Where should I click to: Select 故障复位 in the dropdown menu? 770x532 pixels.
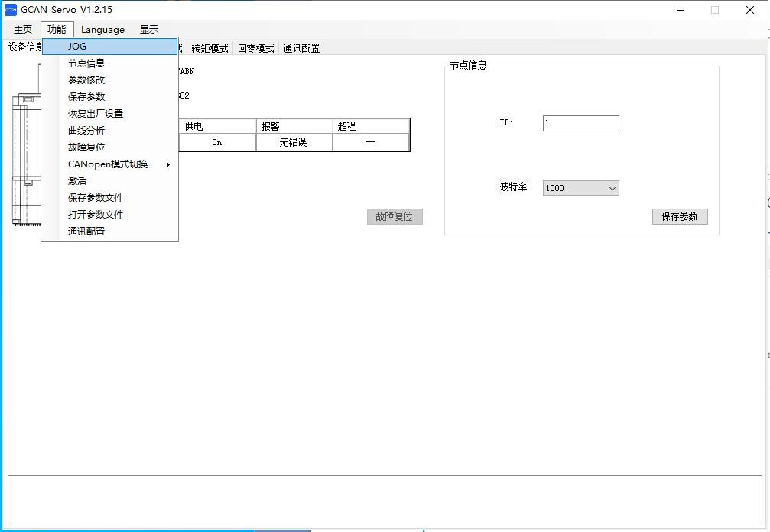(86, 148)
